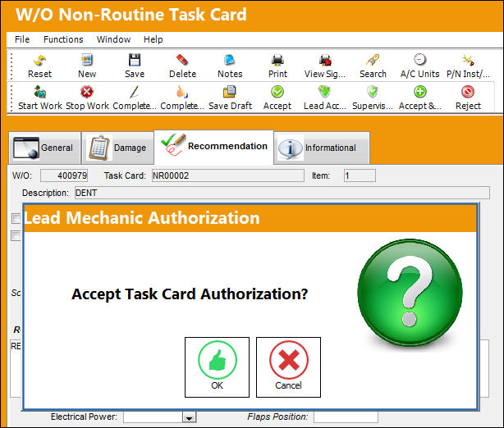Screen dimensions: 504x428
Task: Click the Stop Work icon
Action: tap(87, 92)
